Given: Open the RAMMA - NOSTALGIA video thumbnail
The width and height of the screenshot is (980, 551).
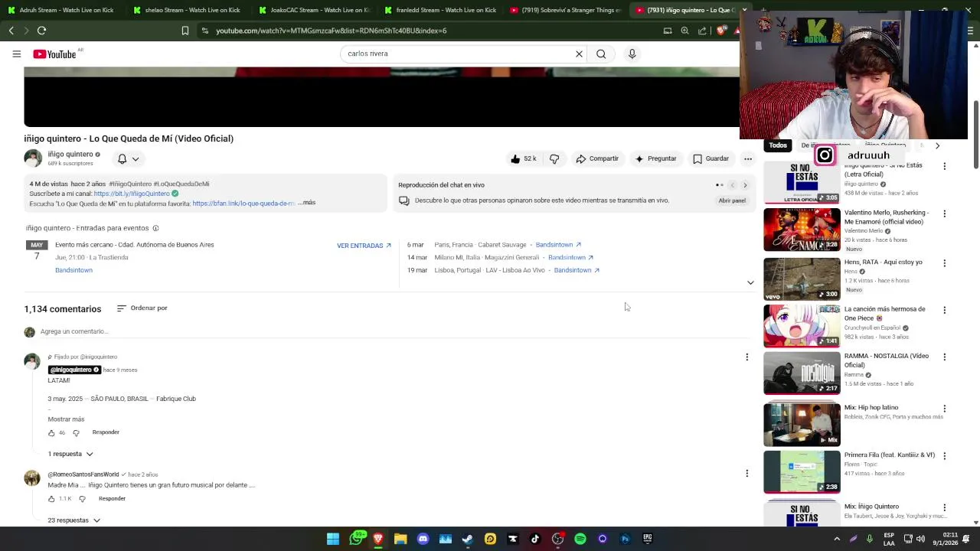Looking at the screenshot, I should [802, 373].
